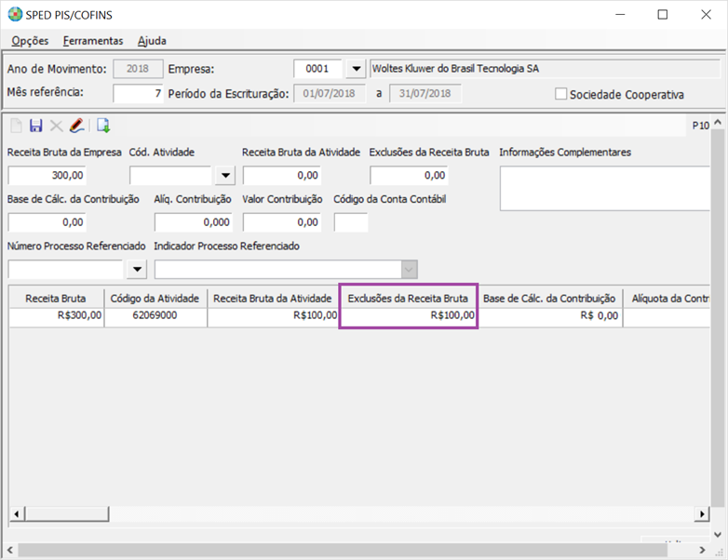Click the Delete X toolbar icon
Image resolution: width=728 pixels, height=560 pixels.
coord(56,126)
